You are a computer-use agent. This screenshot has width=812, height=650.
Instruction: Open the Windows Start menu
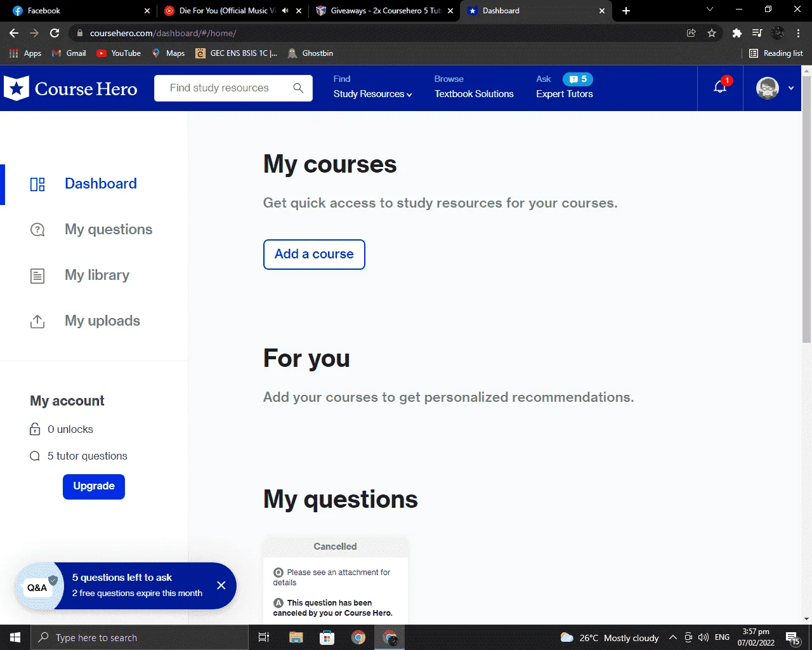15,637
